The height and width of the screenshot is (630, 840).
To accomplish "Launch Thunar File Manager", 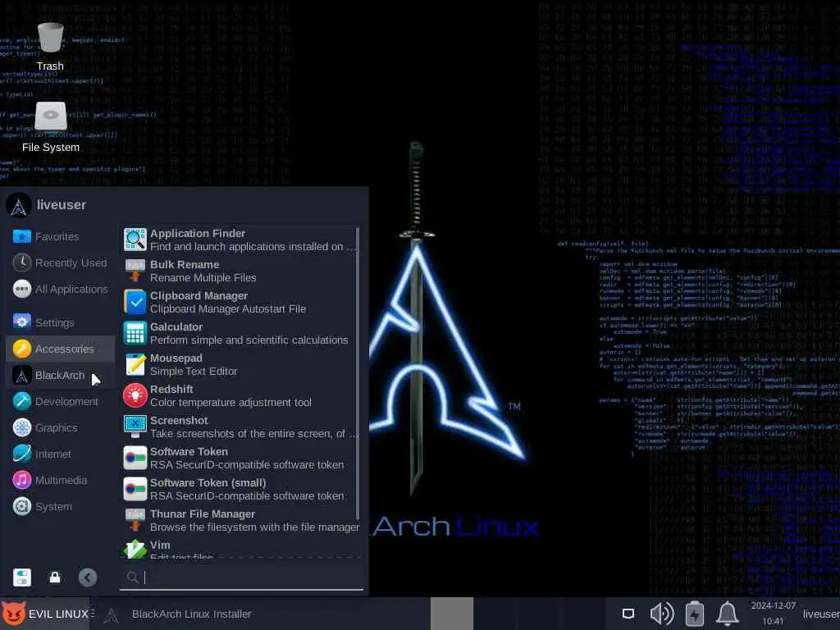I will coord(239,519).
